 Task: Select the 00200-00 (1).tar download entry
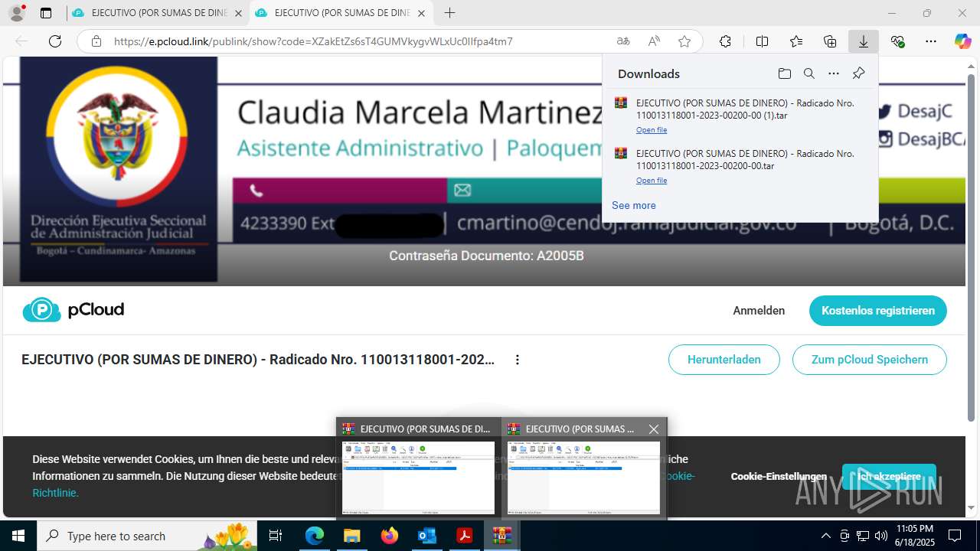click(740, 116)
